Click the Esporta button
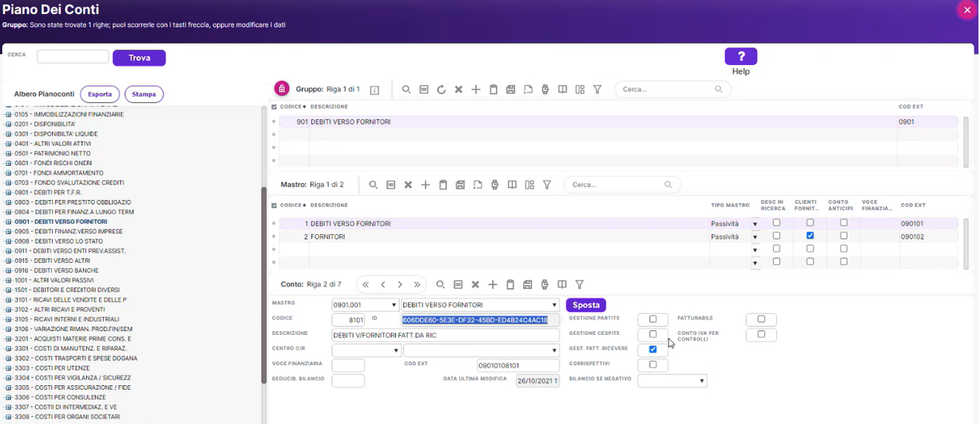 pyautogui.click(x=99, y=95)
